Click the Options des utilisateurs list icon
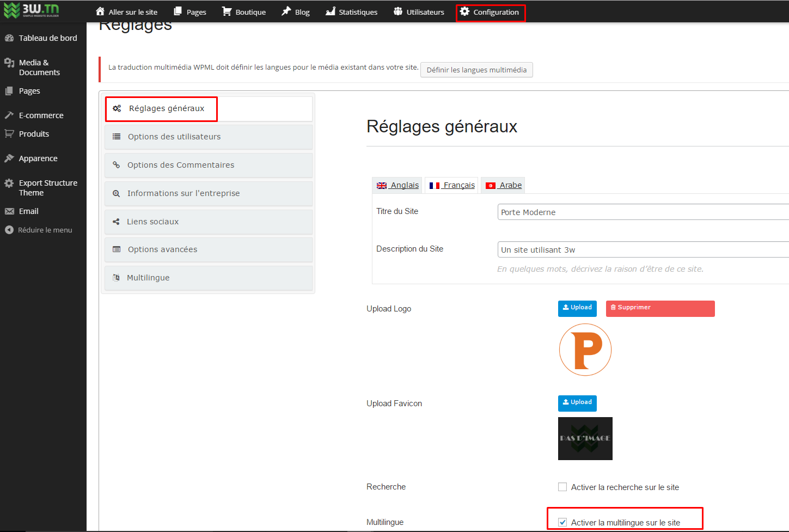Image resolution: width=789 pixels, height=532 pixels. point(117,137)
